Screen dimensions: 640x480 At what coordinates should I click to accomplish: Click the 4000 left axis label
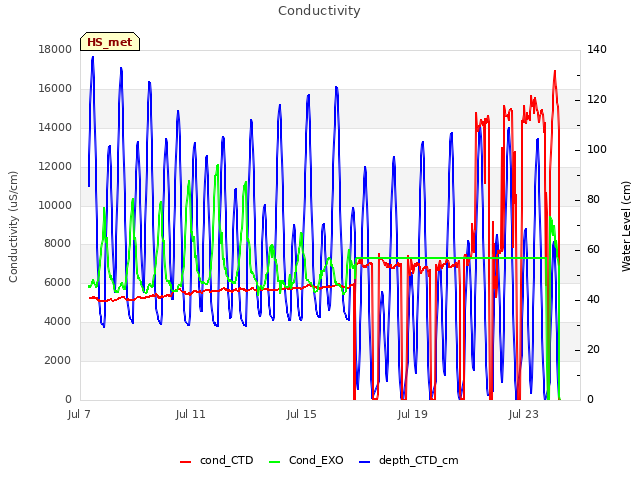[x=58, y=322]
